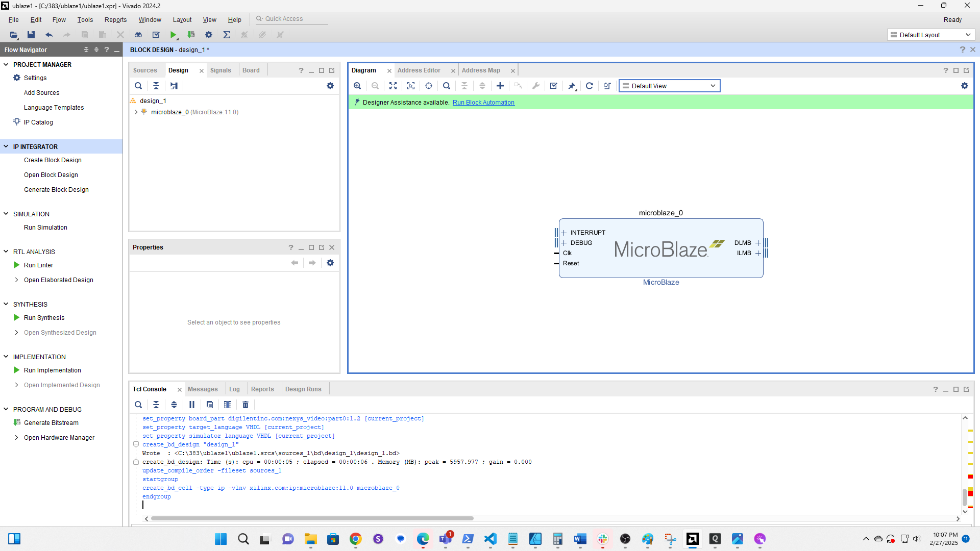Toggle pinning mode in the diagram toolbar

571,86
